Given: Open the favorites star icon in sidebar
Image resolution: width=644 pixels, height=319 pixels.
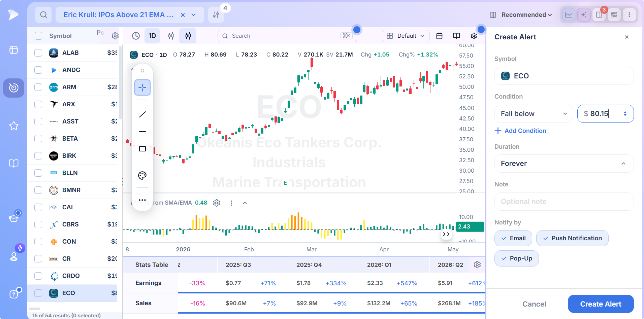Looking at the screenshot, I should click(13, 126).
